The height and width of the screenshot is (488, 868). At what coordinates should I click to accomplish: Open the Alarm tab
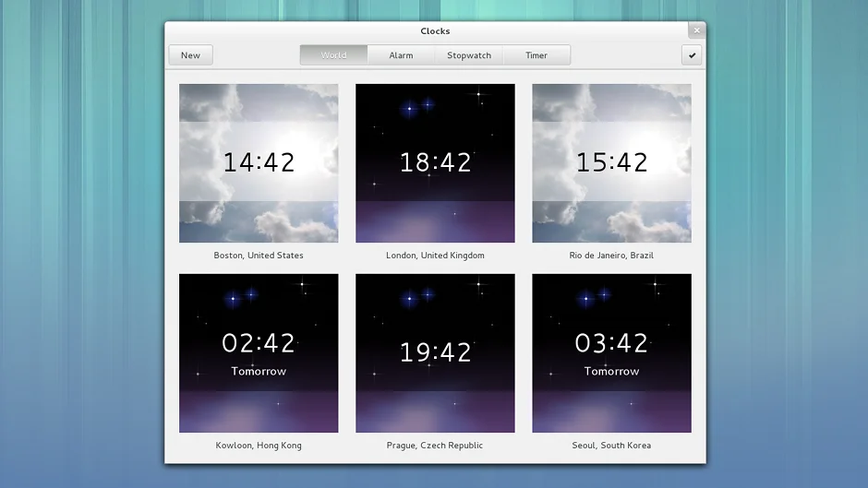(401, 55)
